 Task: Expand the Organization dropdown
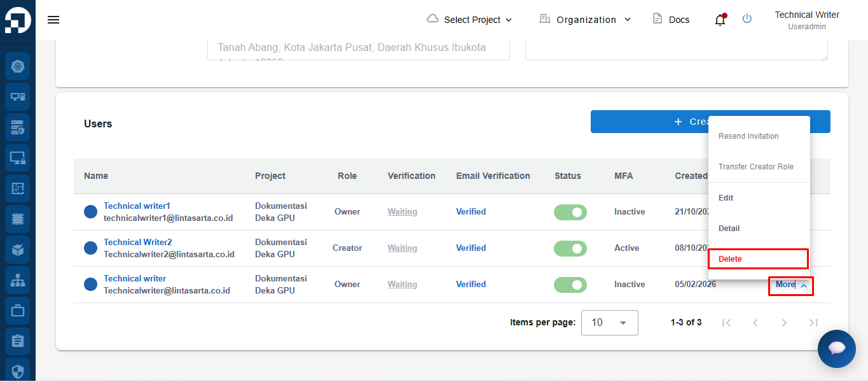(586, 20)
